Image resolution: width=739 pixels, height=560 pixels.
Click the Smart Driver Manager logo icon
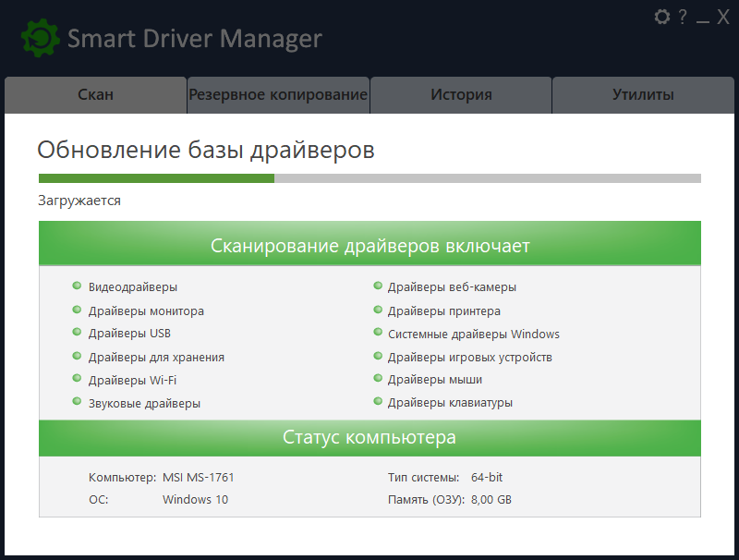click(x=40, y=39)
